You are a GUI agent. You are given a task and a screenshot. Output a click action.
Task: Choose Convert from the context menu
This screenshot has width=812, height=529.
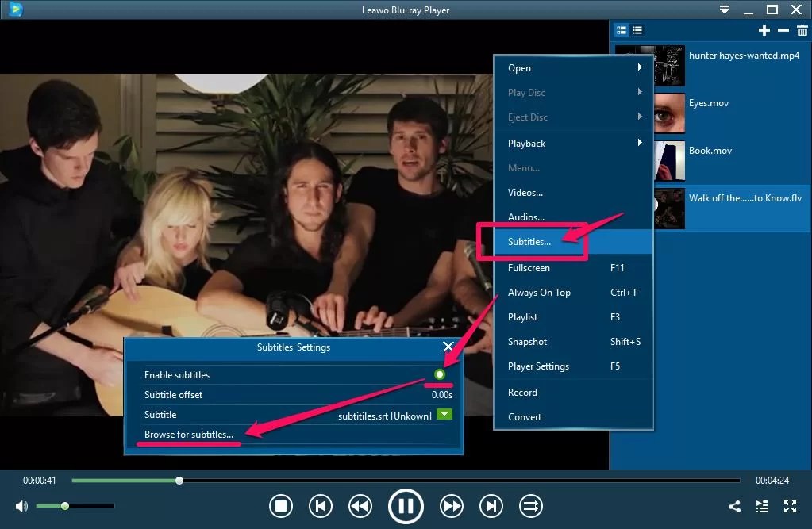click(x=524, y=416)
